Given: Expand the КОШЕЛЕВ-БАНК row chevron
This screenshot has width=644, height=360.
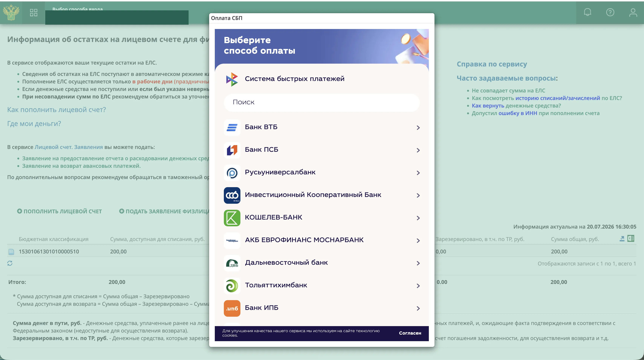Looking at the screenshot, I should pos(418,218).
